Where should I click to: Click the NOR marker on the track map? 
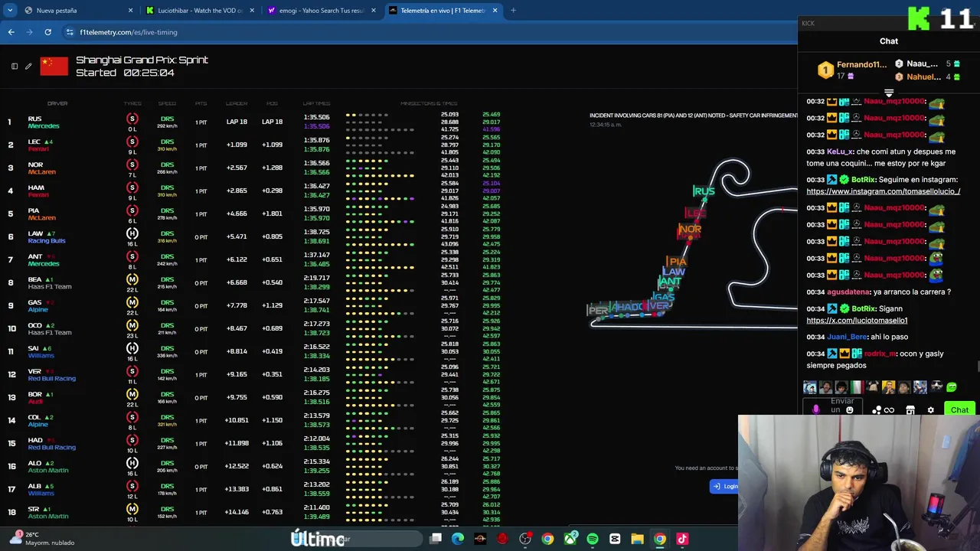[690, 229]
